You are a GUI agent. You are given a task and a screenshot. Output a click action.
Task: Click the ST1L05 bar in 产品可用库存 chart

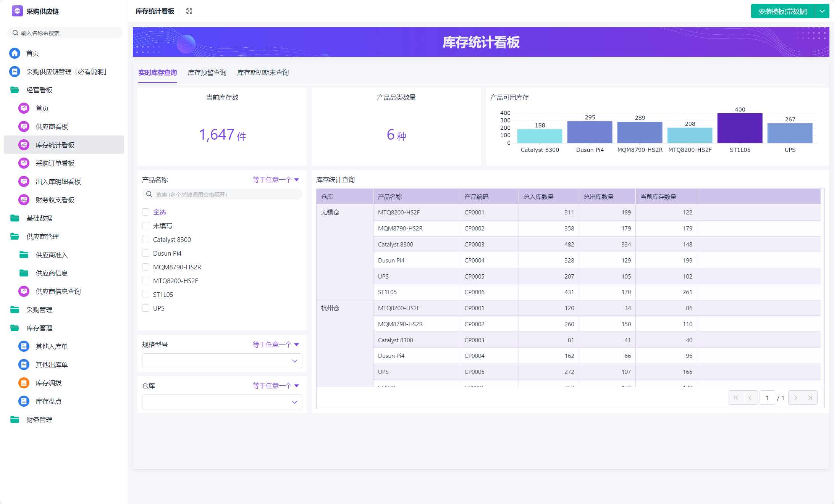pos(740,128)
